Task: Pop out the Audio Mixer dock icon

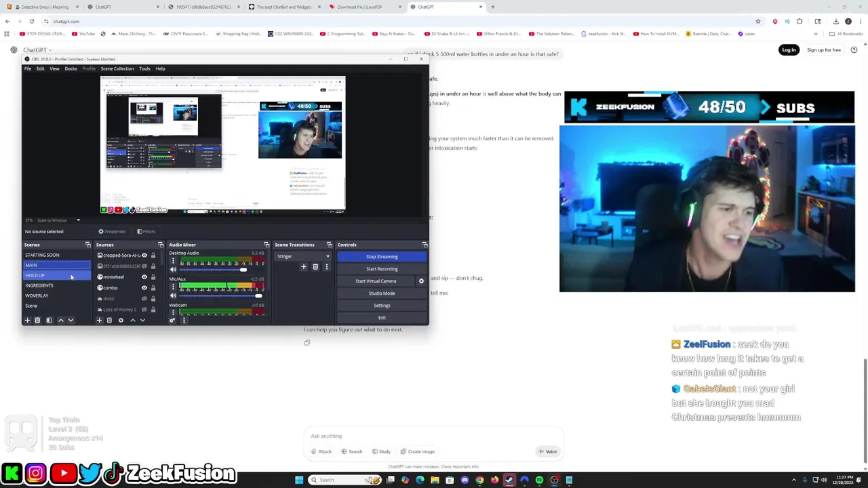Action: [267, 245]
